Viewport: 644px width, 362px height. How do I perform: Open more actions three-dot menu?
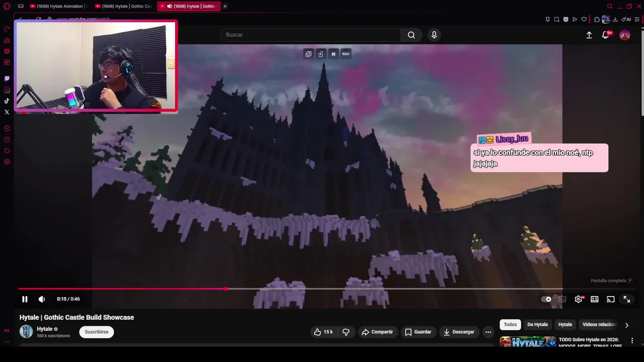click(488, 332)
